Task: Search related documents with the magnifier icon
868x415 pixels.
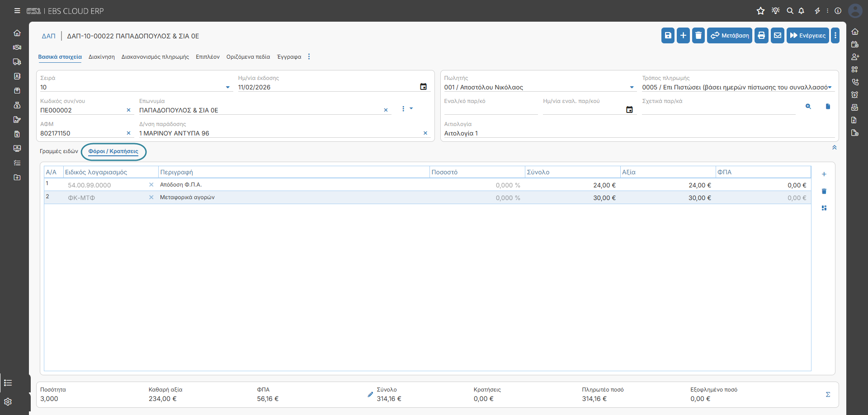Action: (x=808, y=107)
